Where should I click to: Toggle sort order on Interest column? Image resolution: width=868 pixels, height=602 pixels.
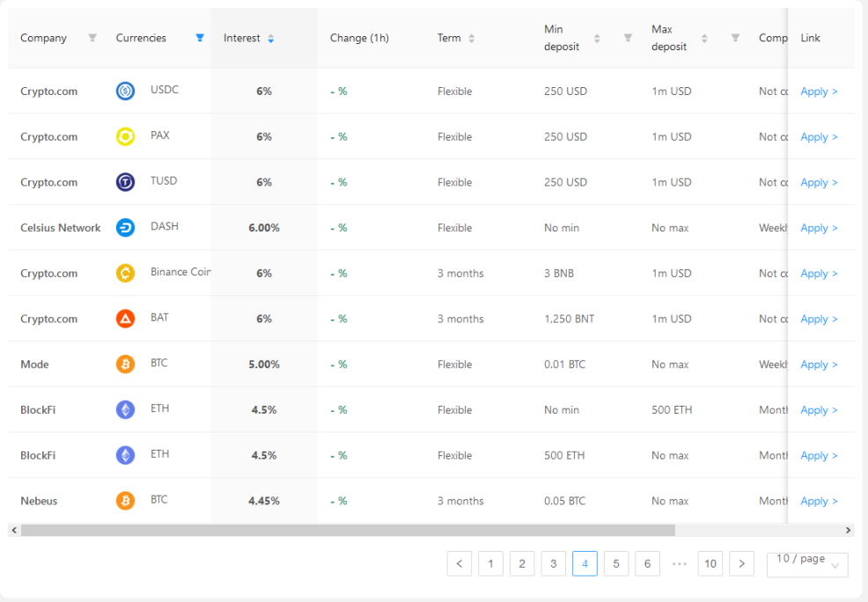click(270, 38)
